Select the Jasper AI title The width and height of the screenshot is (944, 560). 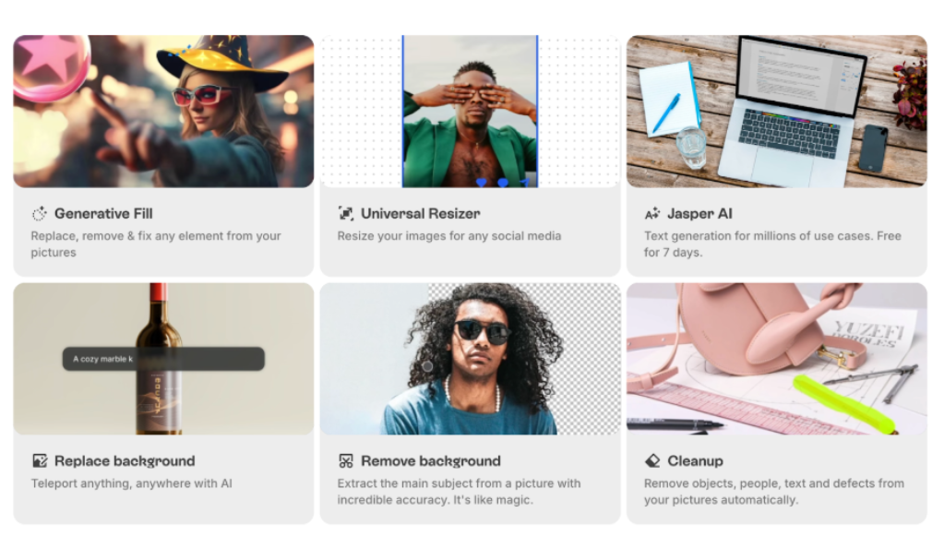(x=699, y=214)
